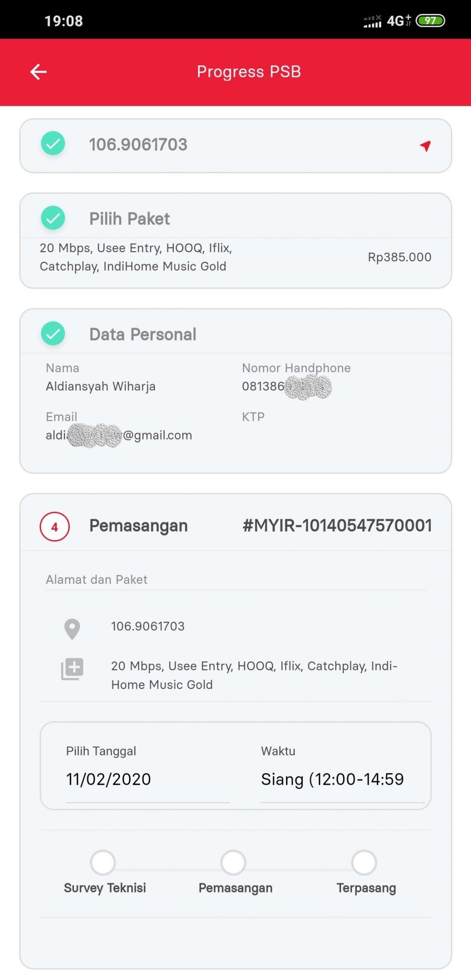Click the back arrow in the Progress PSB header
This screenshot has width=471, height=980.
38,71
